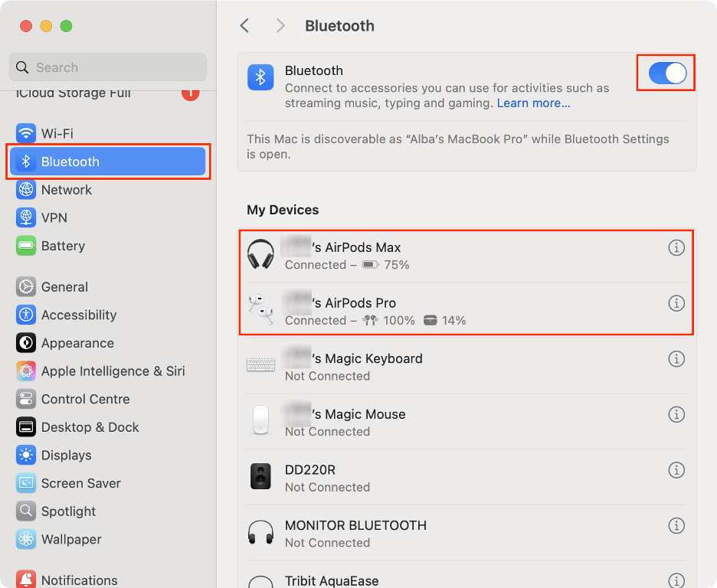The height and width of the screenshot is (588, 717).
Task: Click the DD220R device name
Action: (x=310, y=469)
